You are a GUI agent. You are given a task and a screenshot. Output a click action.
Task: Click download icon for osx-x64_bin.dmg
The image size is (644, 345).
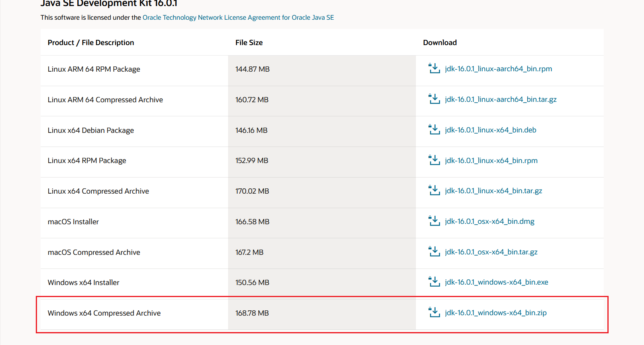coord(434,221)
